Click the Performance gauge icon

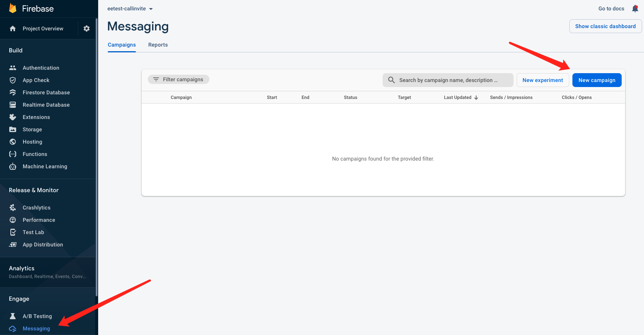tap(13, 220)
